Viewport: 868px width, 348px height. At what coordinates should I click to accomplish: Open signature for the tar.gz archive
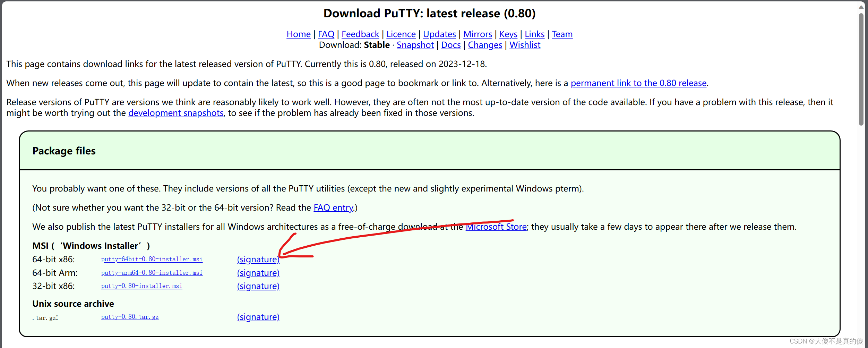(258, 317)
